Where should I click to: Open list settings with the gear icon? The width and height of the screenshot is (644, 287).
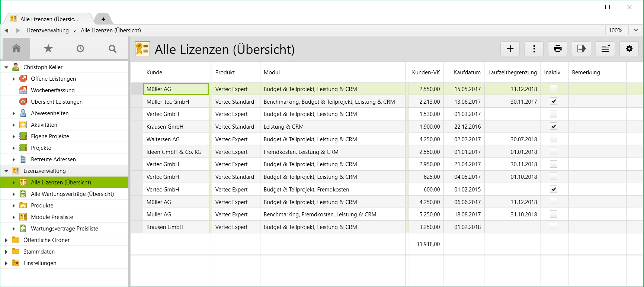pyautogui.click(x=629, y=49)
